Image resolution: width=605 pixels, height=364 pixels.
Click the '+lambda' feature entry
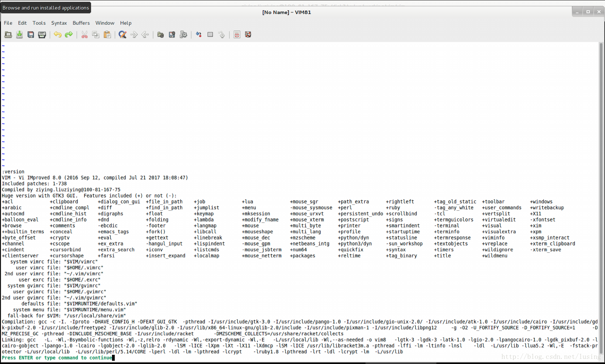[x=204, y=220]
